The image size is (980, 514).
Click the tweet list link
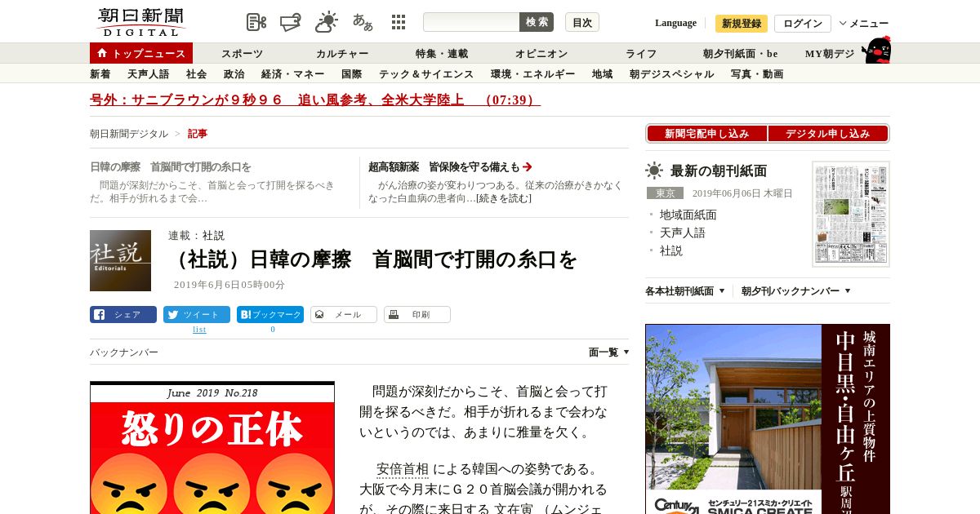(199, 330)
